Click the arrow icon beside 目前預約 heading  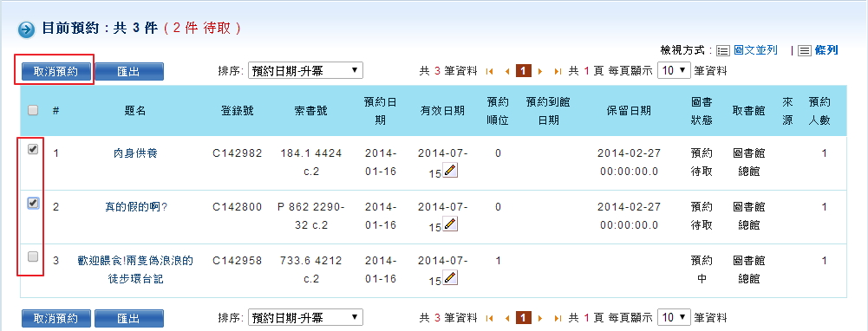[x=26, y=29]
